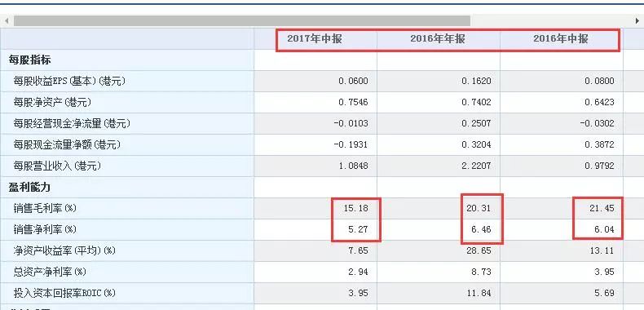Click the horizontal scrollbar thumb
Image resolution: width=644 pixels, height=310 pixels.
pyautogui.click(x=242, y=20)
